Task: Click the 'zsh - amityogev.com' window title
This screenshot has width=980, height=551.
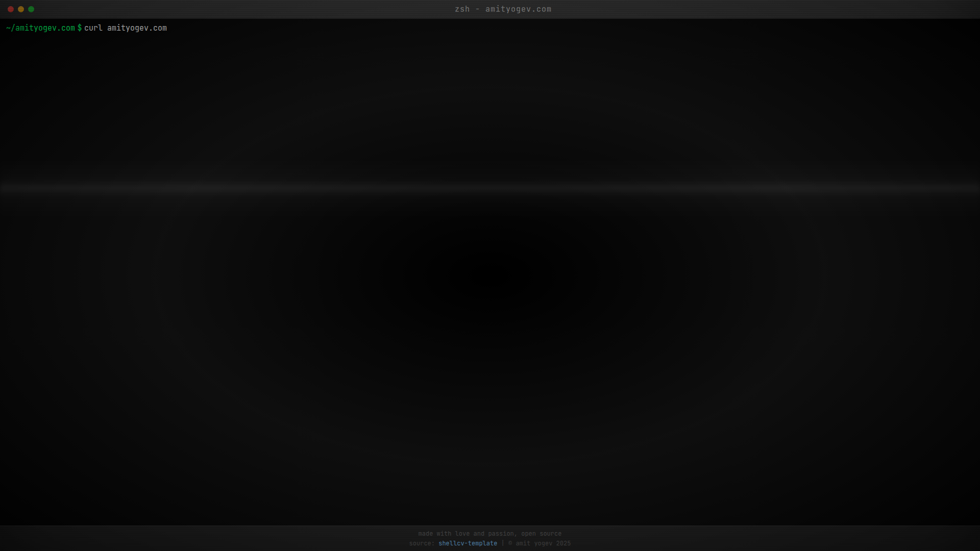Action: 503,9
